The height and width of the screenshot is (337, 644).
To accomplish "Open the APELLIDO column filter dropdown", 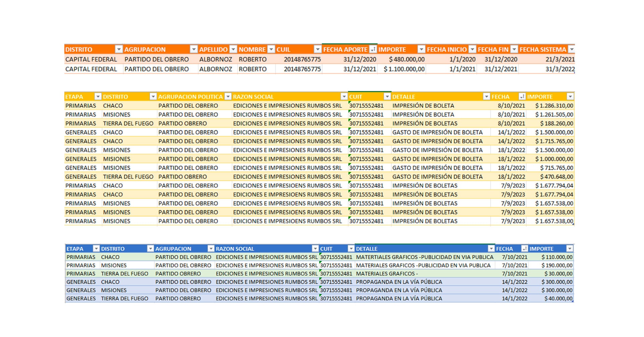I will (x=233, y=50).
